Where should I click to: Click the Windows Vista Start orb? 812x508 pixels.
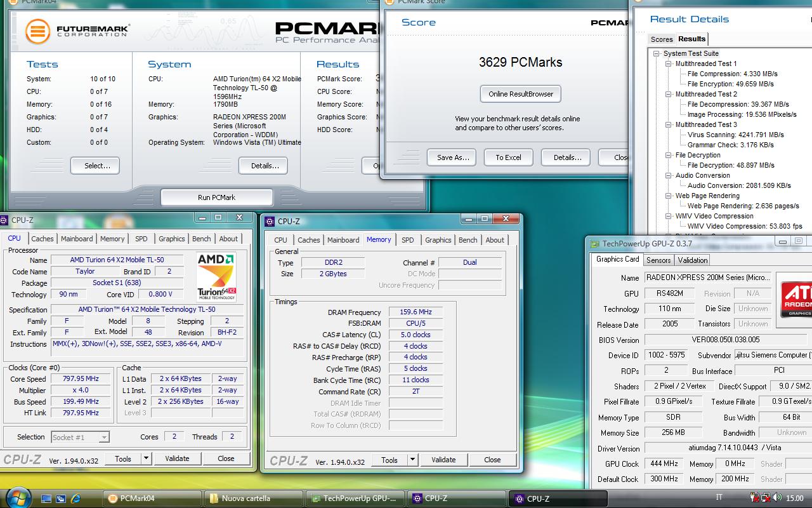[x=18, y=497]
